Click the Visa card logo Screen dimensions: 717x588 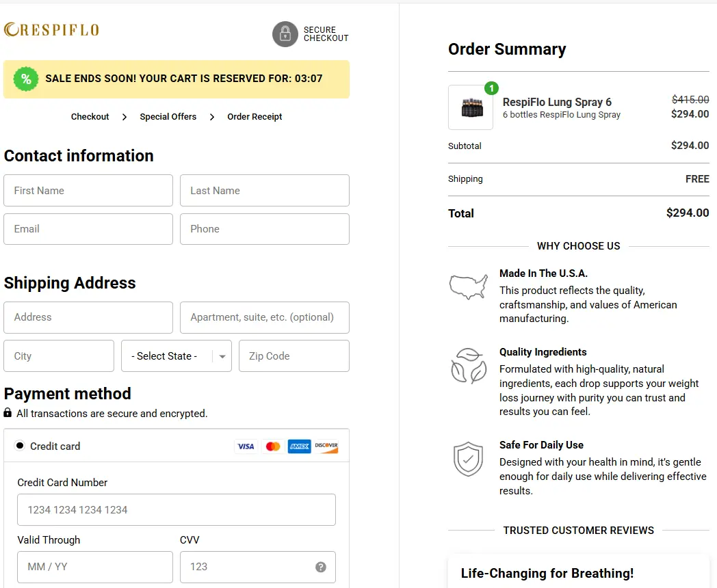tap(246, 446)
